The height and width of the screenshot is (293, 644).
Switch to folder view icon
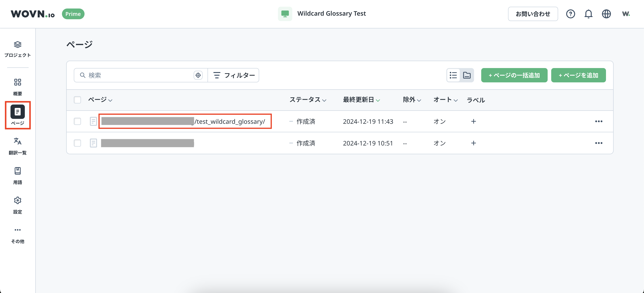(x=467, y=75)
